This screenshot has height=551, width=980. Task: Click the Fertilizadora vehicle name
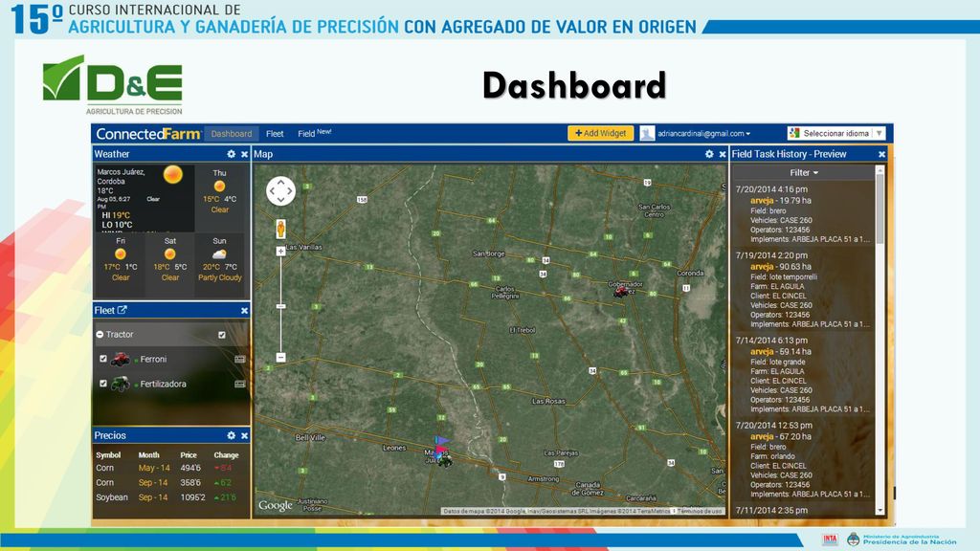pos(163,384)
